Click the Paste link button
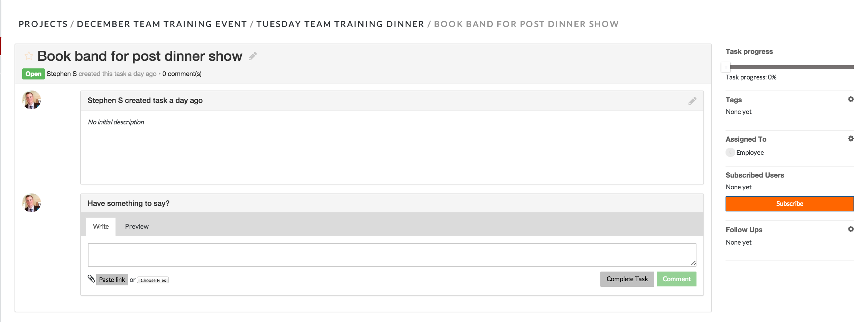The image size is (868, 322). 112,280
